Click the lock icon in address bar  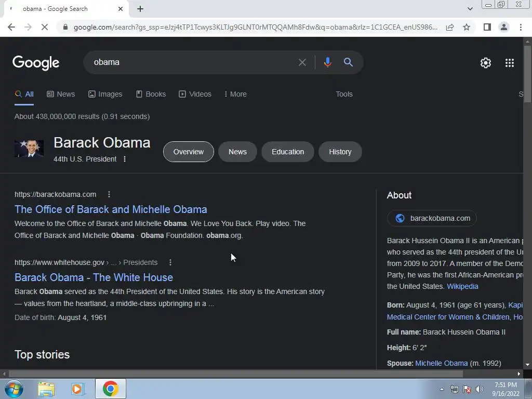[x=65, y=27]
